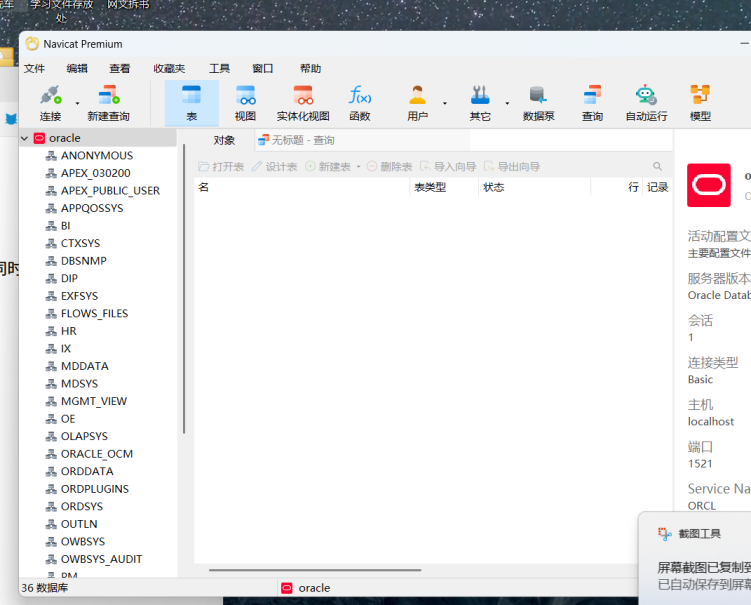
Task: Click the schema tree vertical scrollbar
Action: coord(184,289)
